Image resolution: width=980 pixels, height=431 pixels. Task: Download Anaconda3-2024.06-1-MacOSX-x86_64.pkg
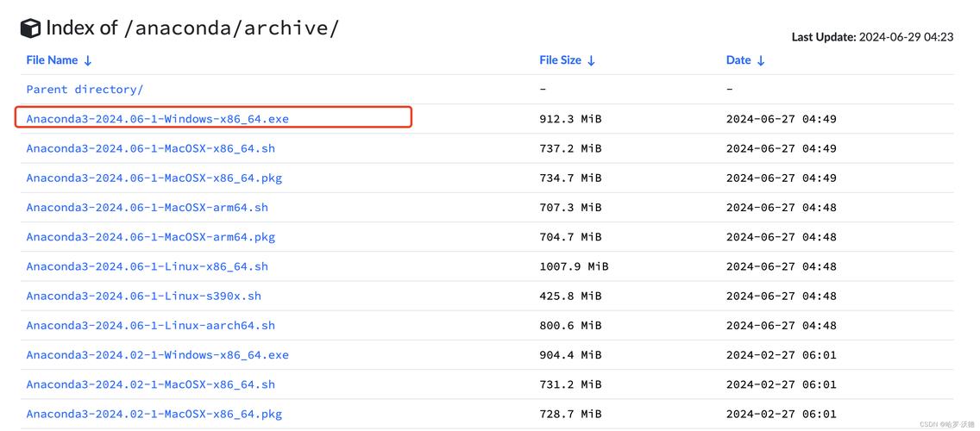point(154,178)
